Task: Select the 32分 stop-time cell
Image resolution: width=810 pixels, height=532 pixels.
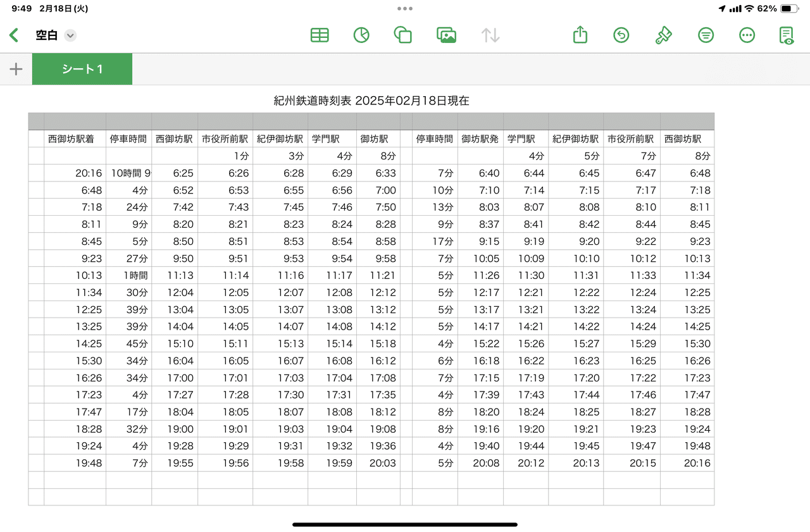Action: [x=128, y=430]
